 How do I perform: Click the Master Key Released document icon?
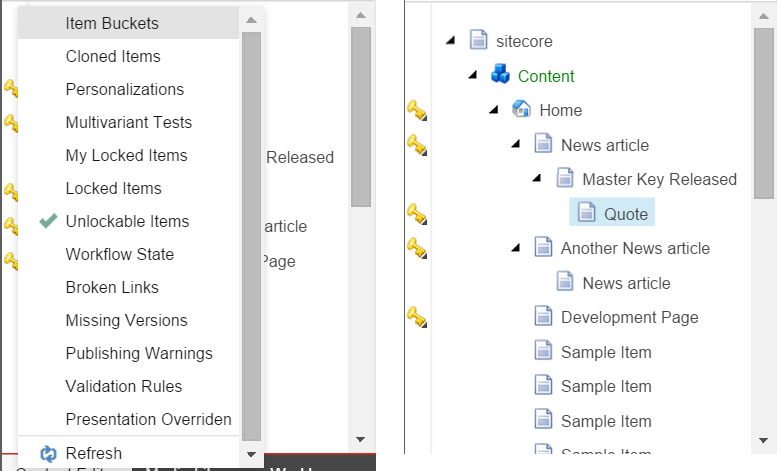coord(565,179)
